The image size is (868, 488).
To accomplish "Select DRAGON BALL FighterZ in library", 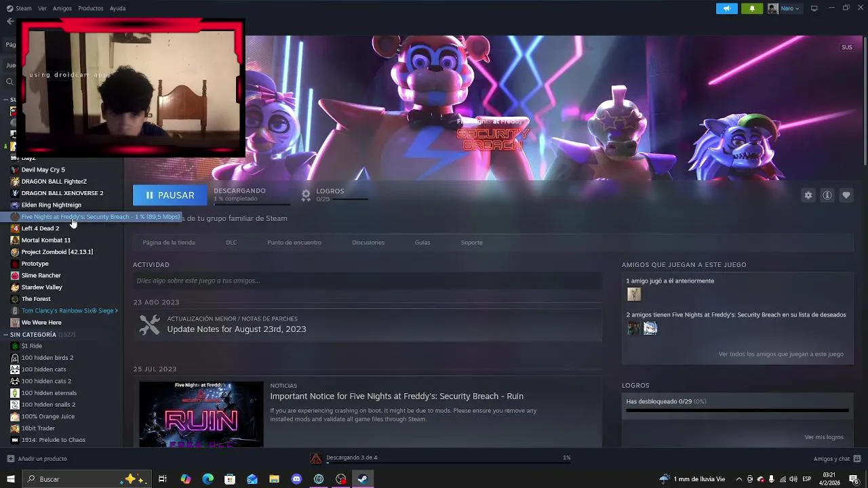I will coord(54,182).
